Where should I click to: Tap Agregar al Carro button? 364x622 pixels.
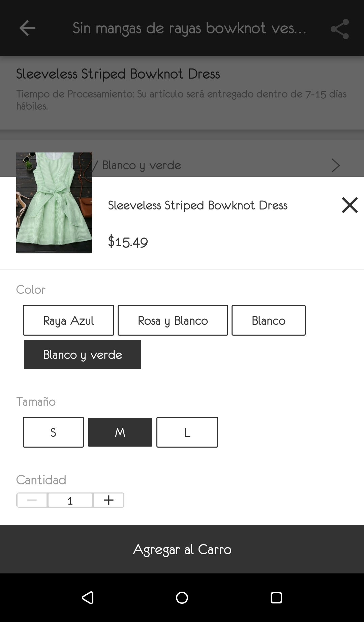pyautogui.click(x=182, y=549)
